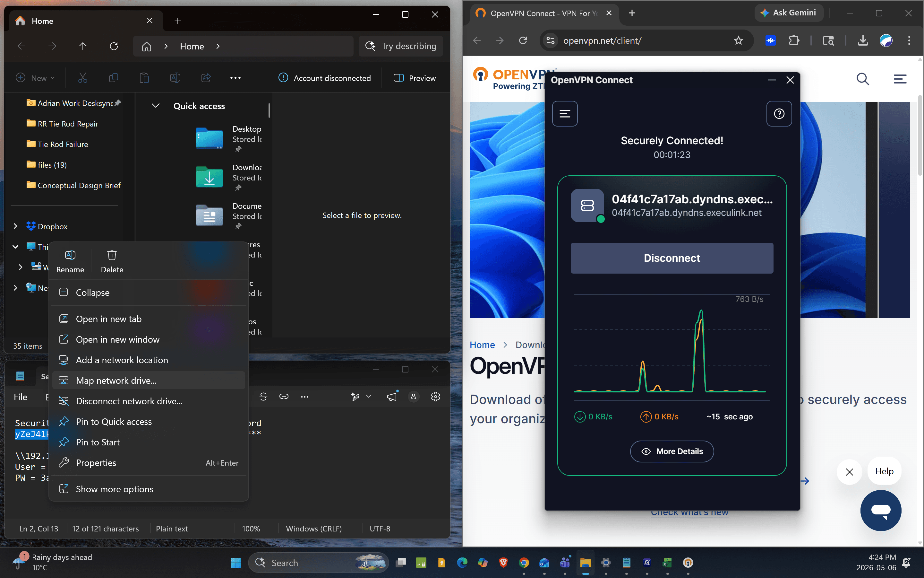
Task: Go up one folder level in Explorer
Action: (x=83, y=46)
